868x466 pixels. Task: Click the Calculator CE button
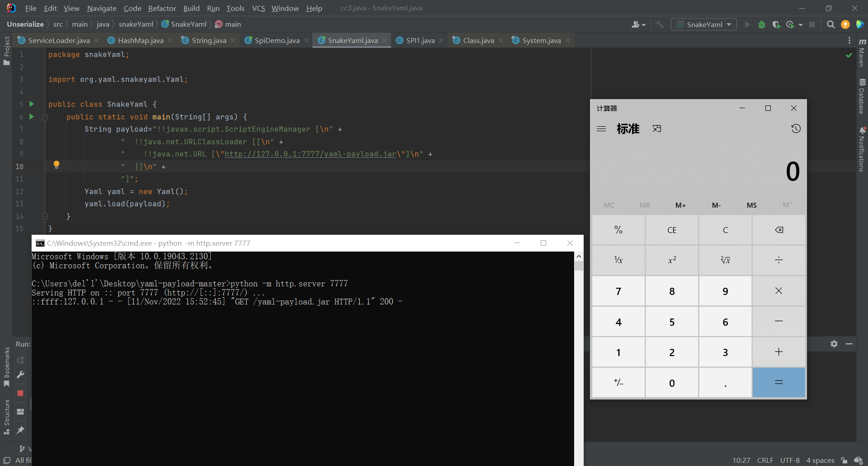[672, 230]
